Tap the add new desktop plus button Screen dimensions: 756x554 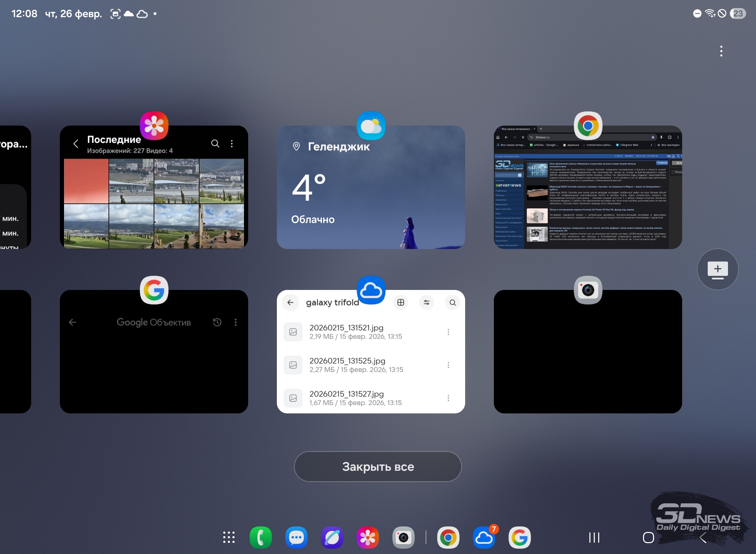click(717, 269)
